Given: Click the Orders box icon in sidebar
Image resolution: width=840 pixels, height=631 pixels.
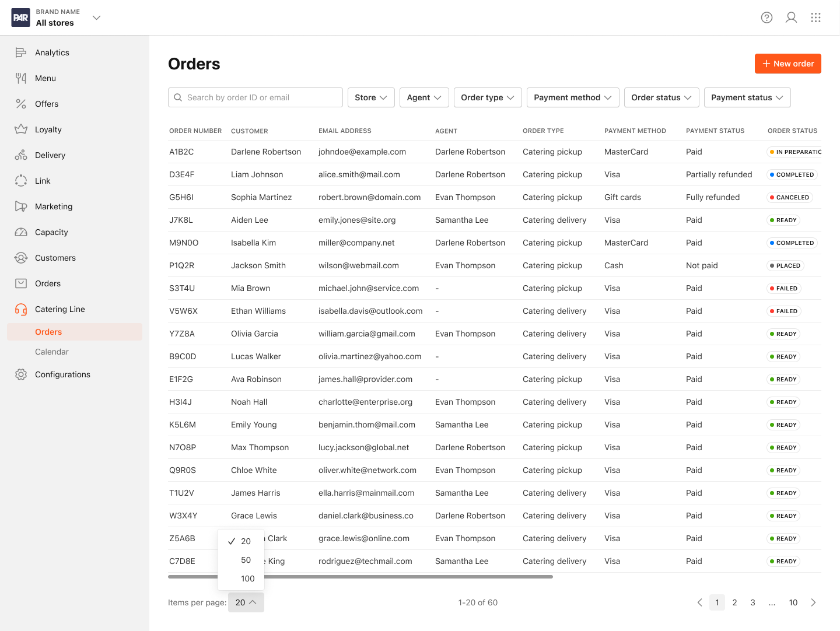Looking at the screenshot, I should pyautogui.click(x=21, y=283).
